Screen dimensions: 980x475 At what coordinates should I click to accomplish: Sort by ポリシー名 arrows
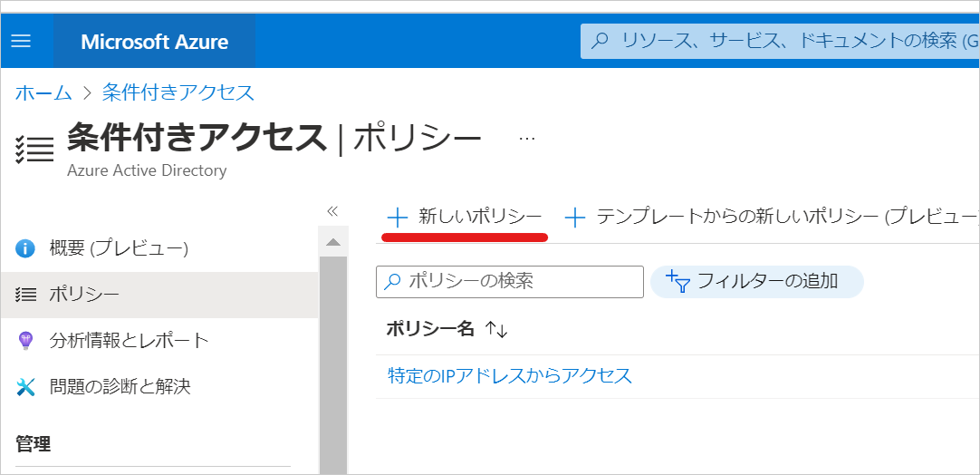tap(496, 330)
